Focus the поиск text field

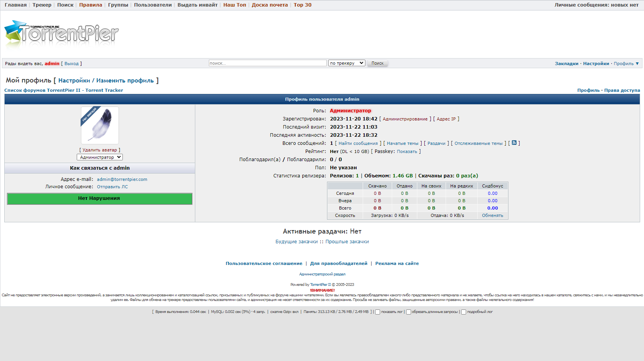tap(267, 63)
